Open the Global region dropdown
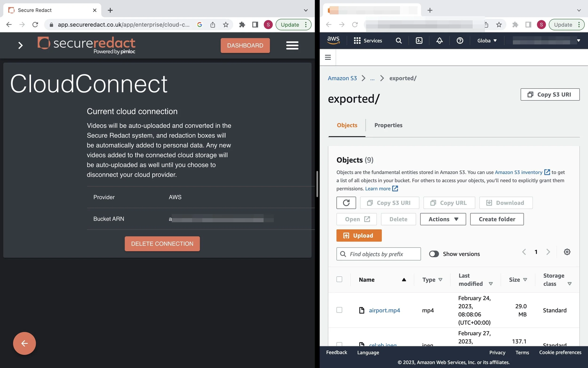588x368 pixels. coord(487,41)
